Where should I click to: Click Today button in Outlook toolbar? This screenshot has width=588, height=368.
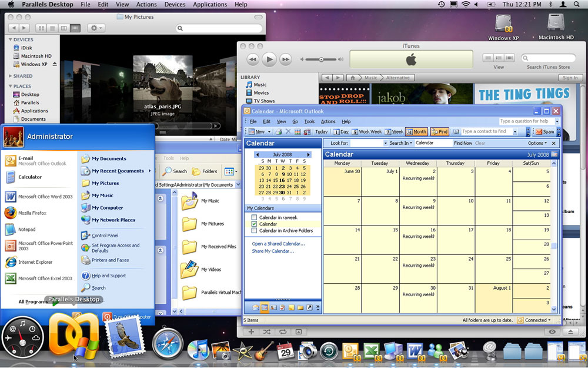tap(321, 132)
